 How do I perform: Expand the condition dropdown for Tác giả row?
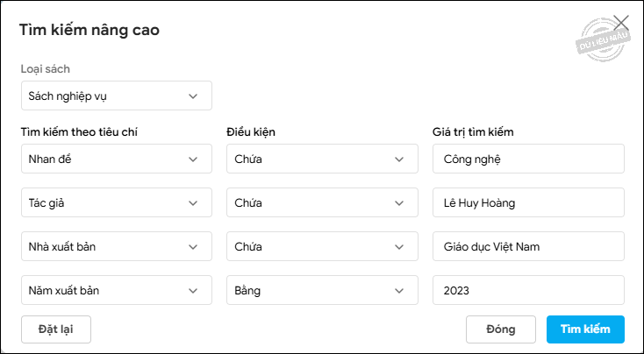tap(321, 202)
